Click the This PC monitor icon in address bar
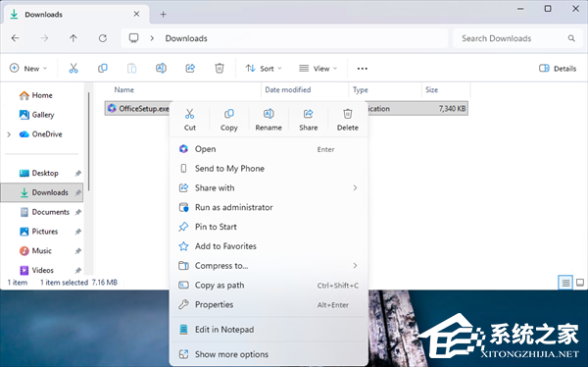The image size is (588, 367). pyautogui.click(x=134, y=38)
